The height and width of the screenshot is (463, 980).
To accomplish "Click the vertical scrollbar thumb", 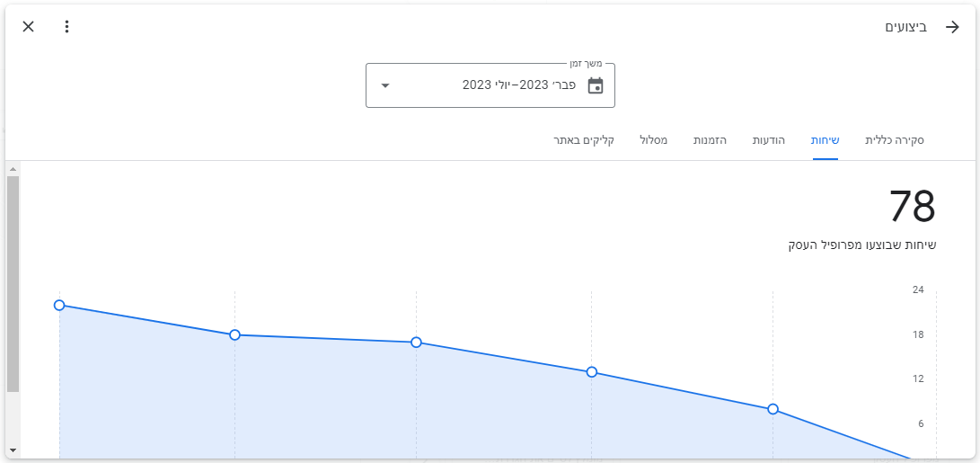I will click(x=13, y=283).
